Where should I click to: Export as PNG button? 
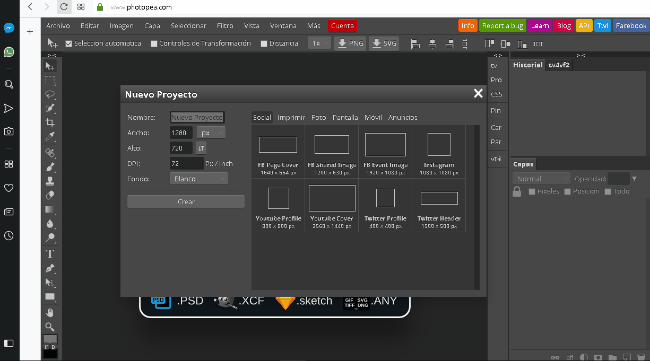tap(350, 44)
